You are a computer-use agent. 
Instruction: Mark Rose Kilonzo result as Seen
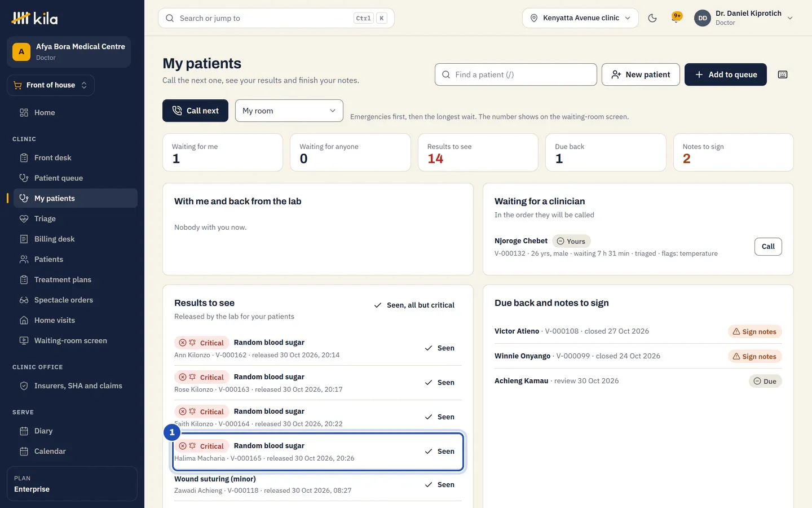tap(440, 383)
